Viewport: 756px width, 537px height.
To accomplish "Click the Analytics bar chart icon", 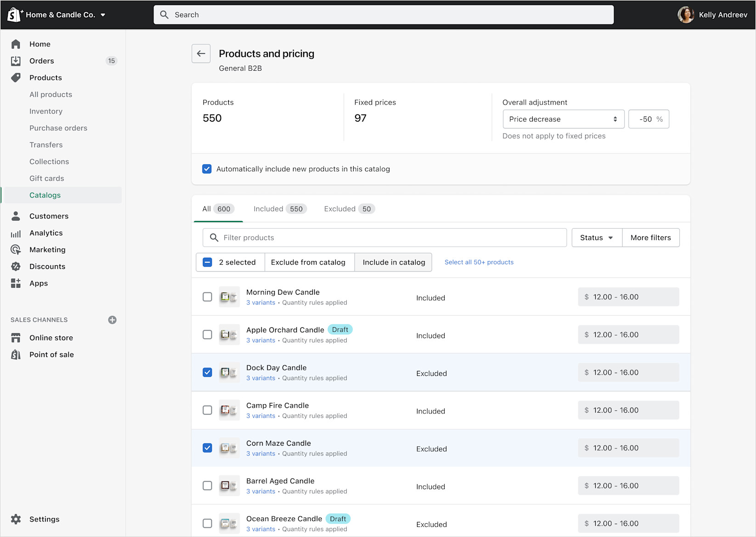I will click(16, 233).
